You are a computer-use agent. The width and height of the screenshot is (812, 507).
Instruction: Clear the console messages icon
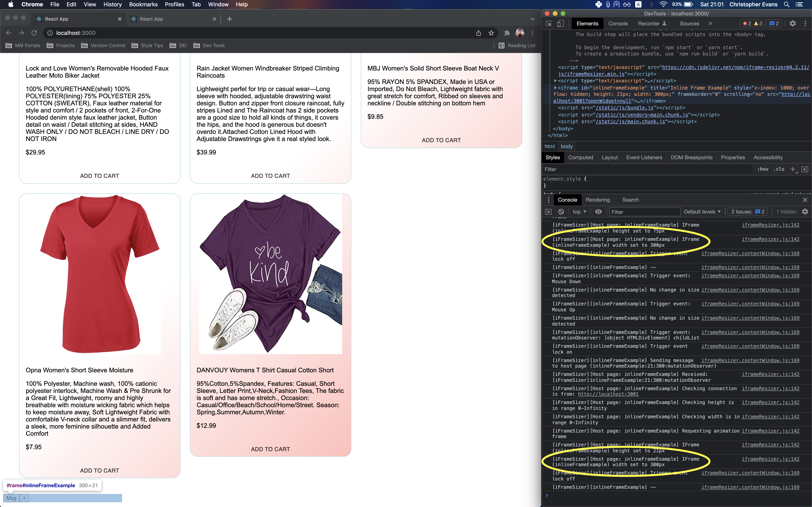561,212
